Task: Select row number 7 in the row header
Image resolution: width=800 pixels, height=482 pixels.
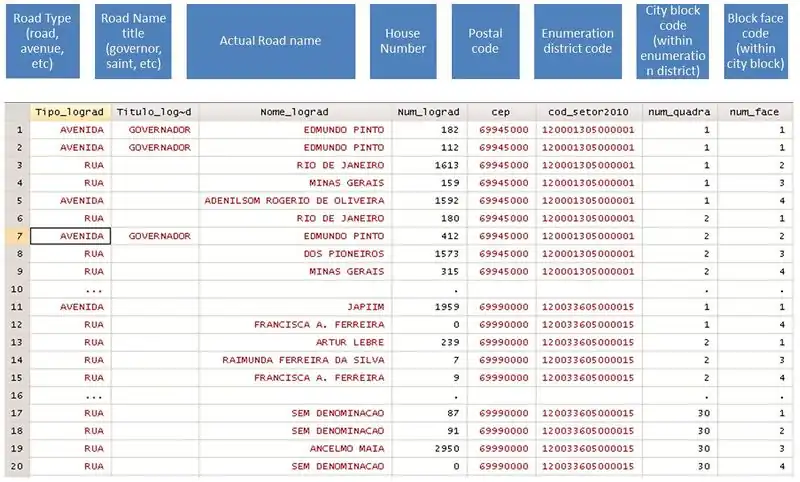Action: pyautogui.click(x=17, y=236)
